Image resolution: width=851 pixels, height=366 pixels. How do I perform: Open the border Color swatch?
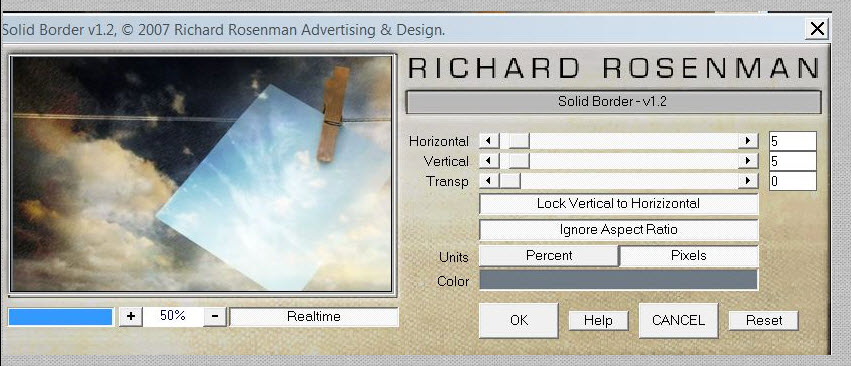point(618,280)
